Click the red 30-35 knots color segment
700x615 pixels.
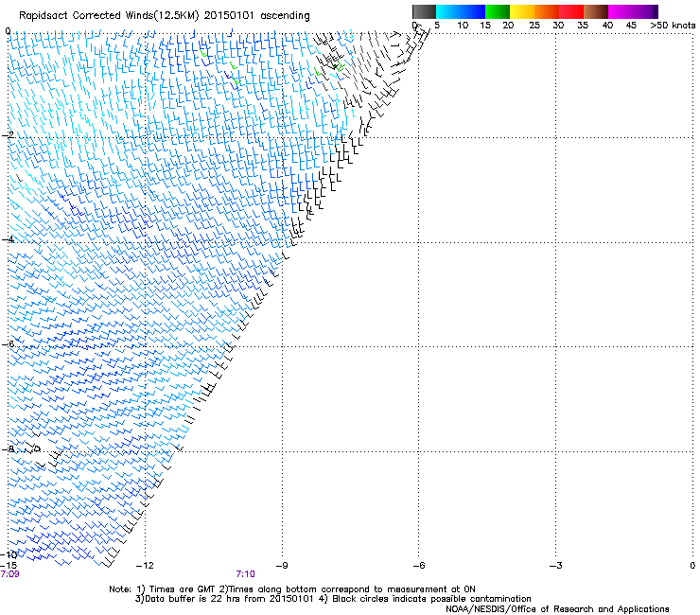(x=571, y=11)
